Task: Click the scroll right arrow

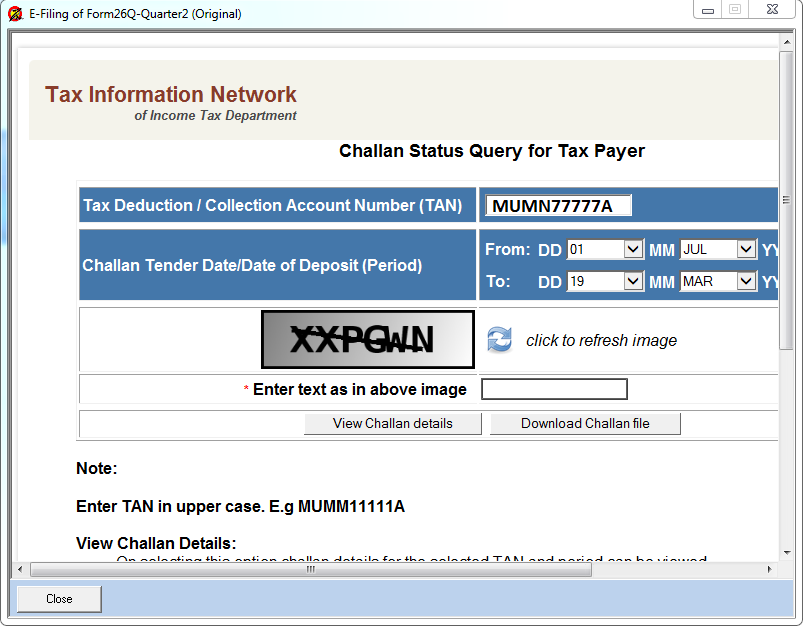Action: [769, 569]
